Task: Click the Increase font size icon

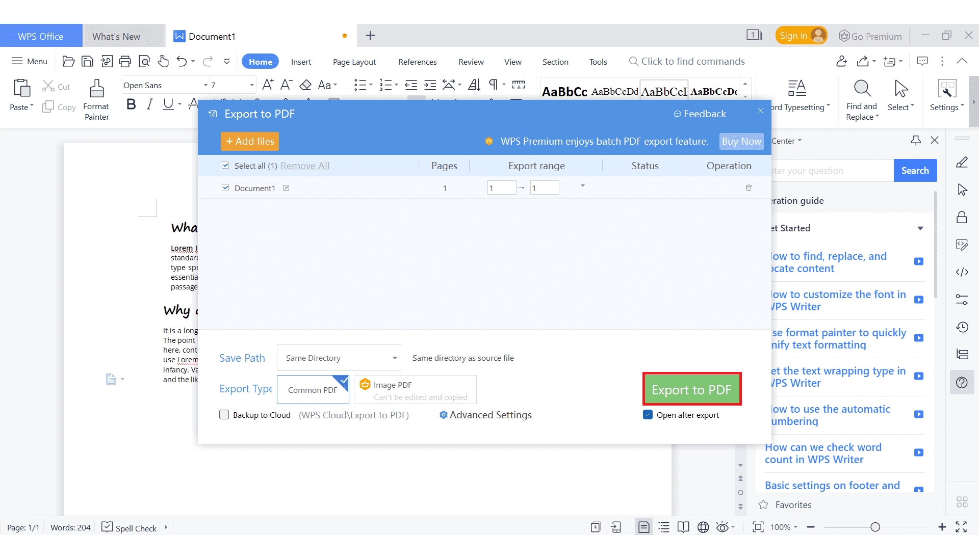Action: 268,85
